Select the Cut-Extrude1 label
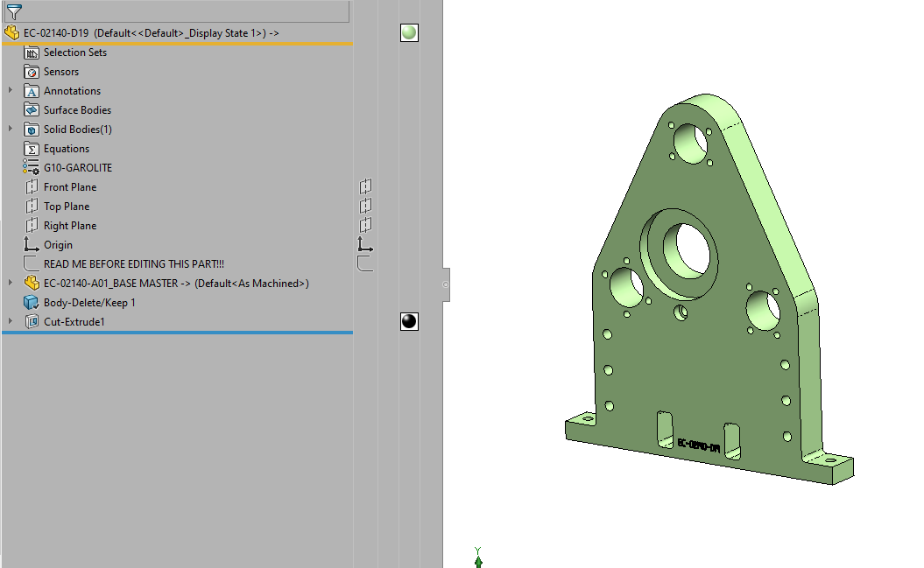 (x=74, y=322)
